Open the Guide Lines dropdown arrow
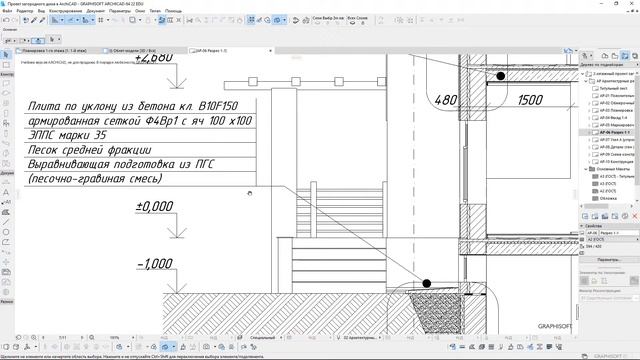This screenshot has width=640, height=360. [62, 20]
